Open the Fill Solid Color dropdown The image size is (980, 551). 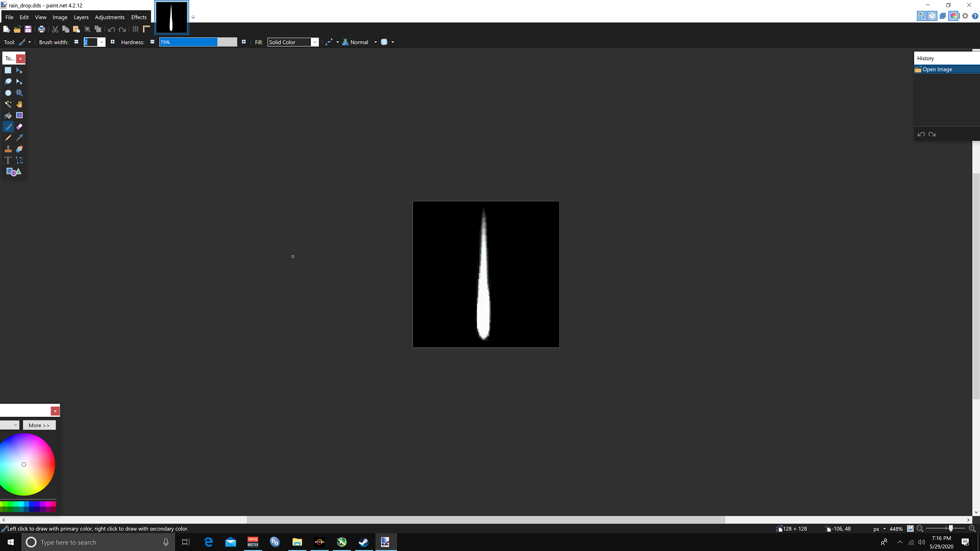(293, 42)
